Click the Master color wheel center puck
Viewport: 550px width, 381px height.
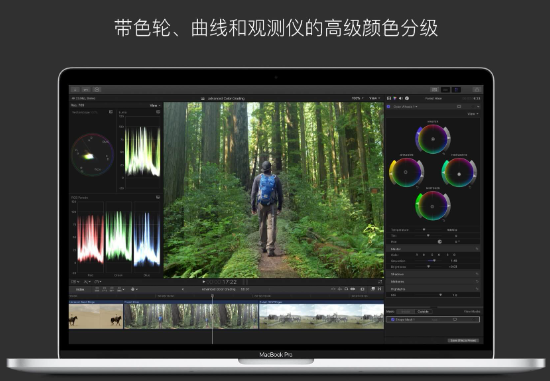point(433,139)
